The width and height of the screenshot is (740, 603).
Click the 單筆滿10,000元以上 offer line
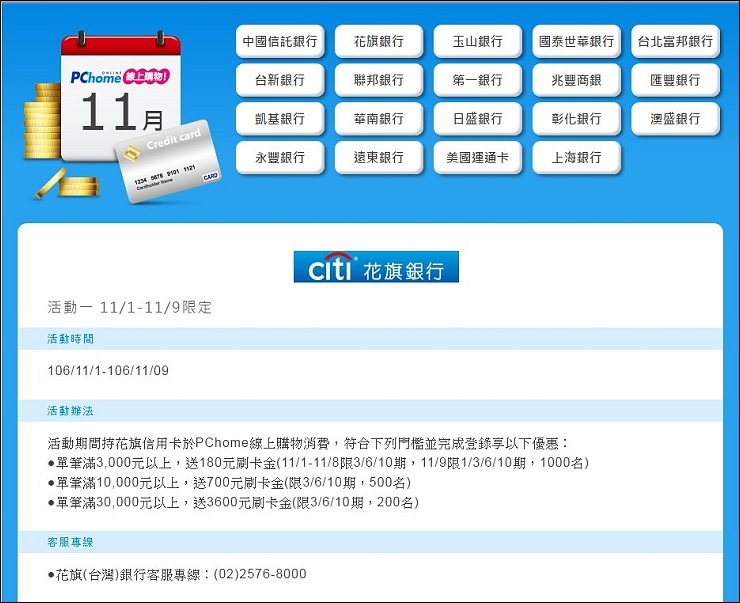tap(229, 483)
